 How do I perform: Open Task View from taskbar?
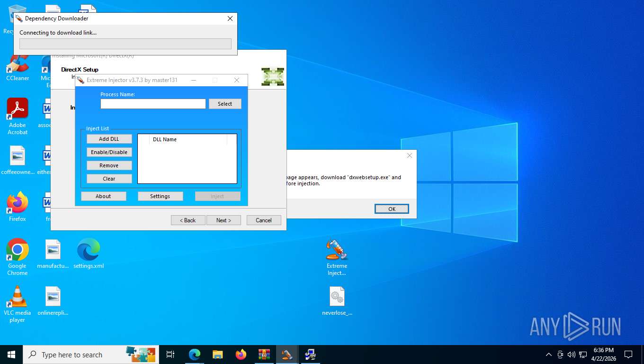(x=170, y=355)
